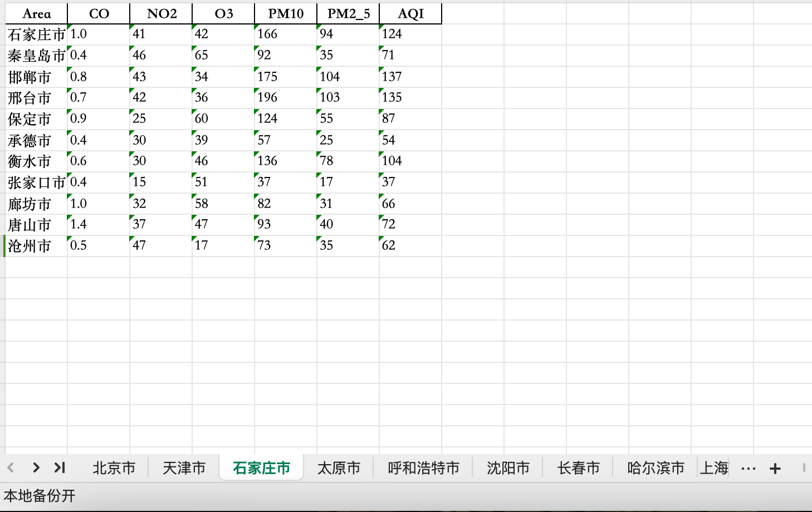This screenshot has width=812, height=512.
Task: Switch to the 北京市 sheet tab
Action: point(114,468)
